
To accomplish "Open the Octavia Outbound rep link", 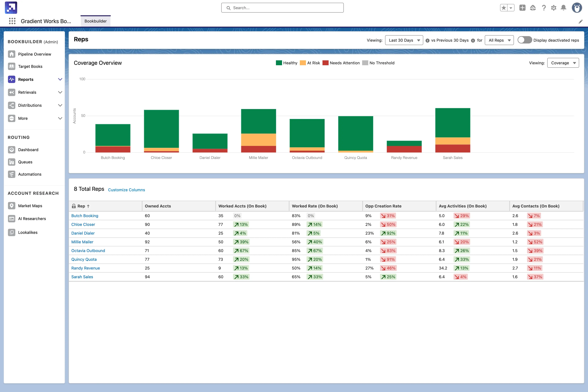I will click(x=88, y=251).
